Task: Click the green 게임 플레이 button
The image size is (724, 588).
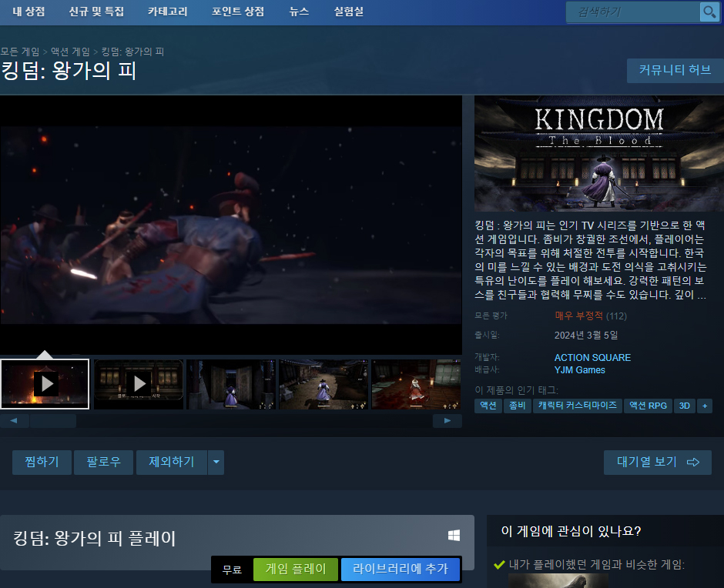Action: (296, 569)
